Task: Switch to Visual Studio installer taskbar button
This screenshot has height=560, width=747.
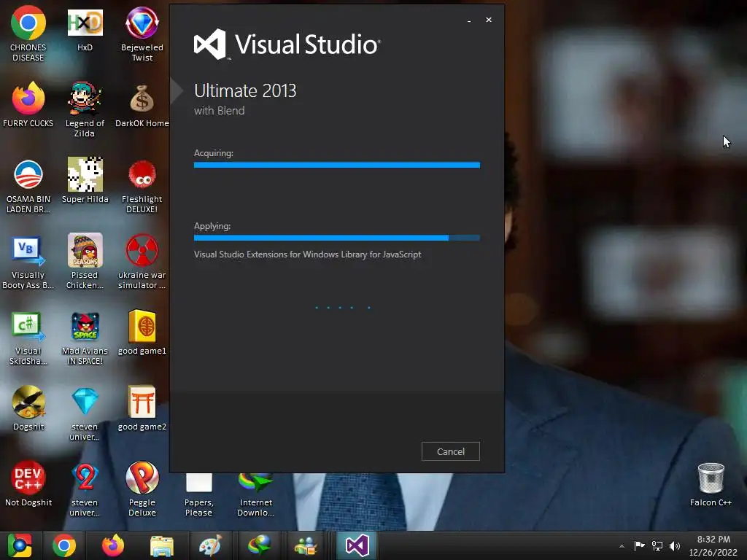Action: pyautogui.click(x=357, y=545)
